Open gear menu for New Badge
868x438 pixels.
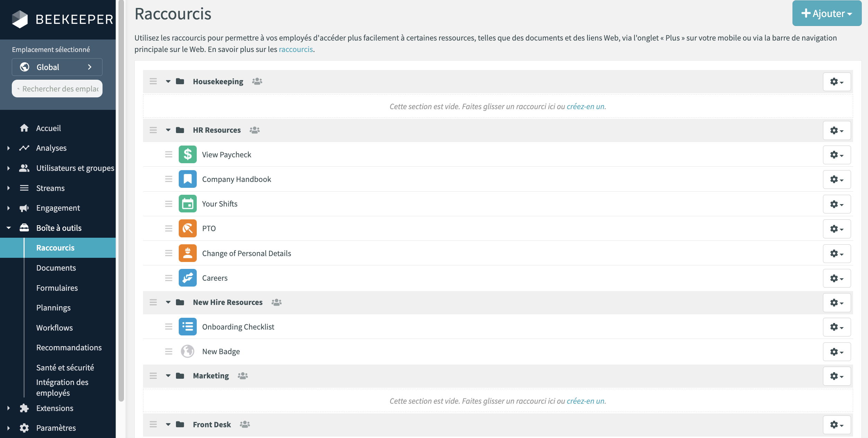(x=837, y=352)
